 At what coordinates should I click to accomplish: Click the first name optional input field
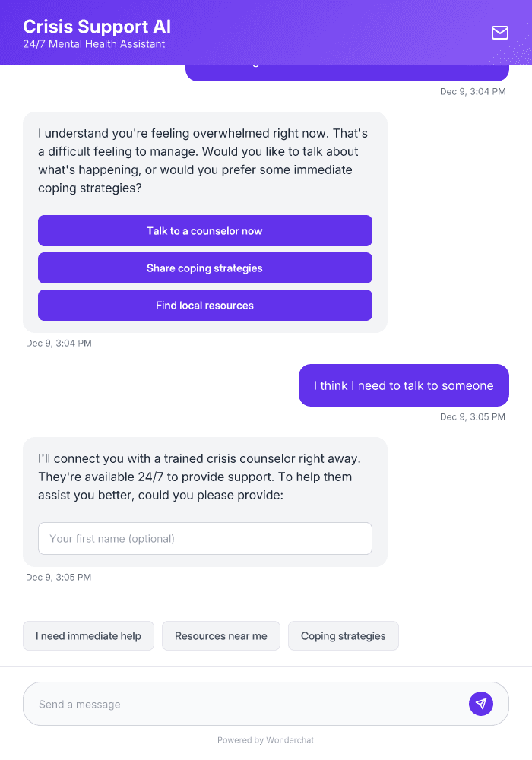[204, 538]
